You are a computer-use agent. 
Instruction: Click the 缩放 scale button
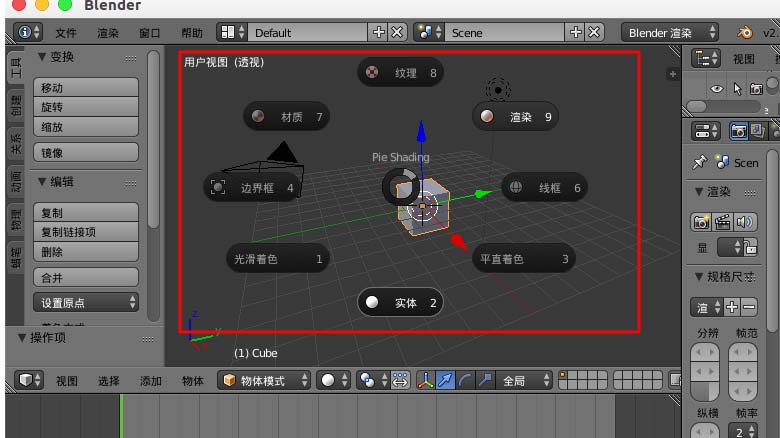pyautogui.click(x=86, y=127)
